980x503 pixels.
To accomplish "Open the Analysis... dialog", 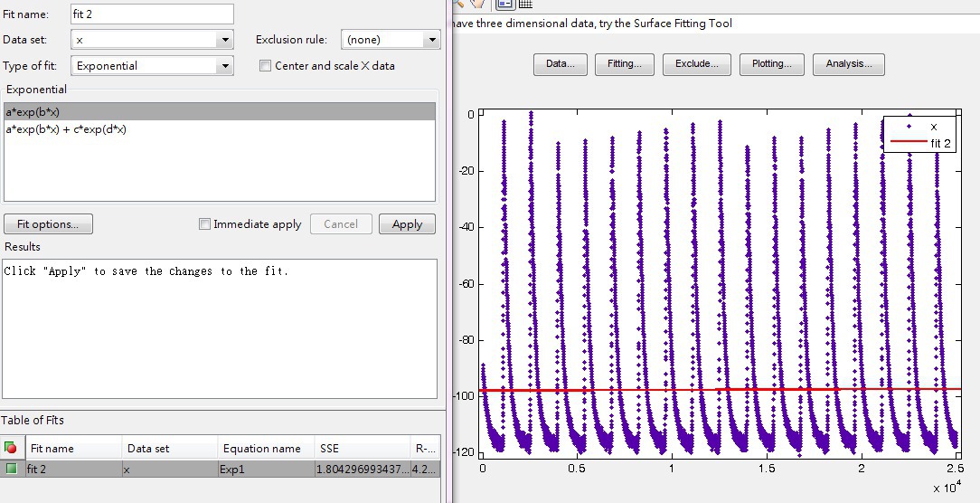I will click(848, 64).
